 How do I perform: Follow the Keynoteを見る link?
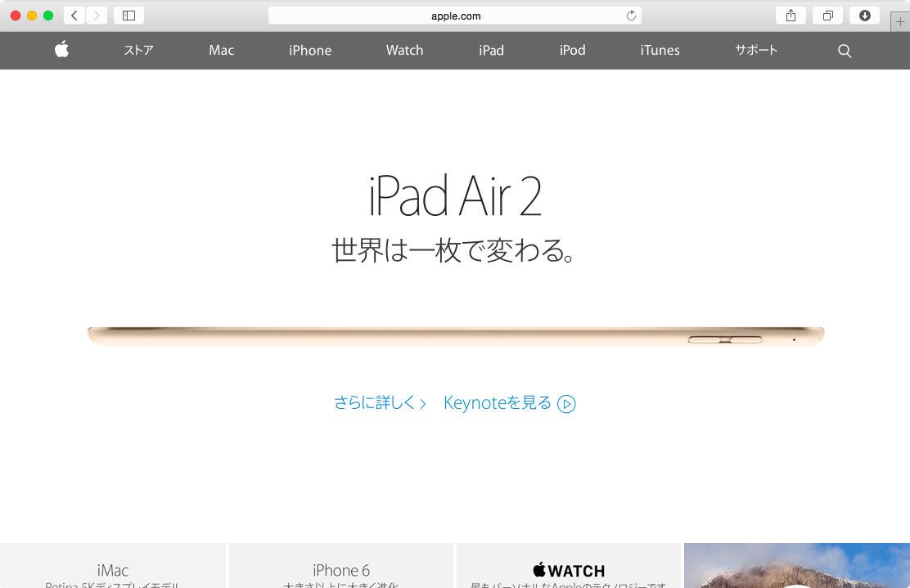point(498,402)
